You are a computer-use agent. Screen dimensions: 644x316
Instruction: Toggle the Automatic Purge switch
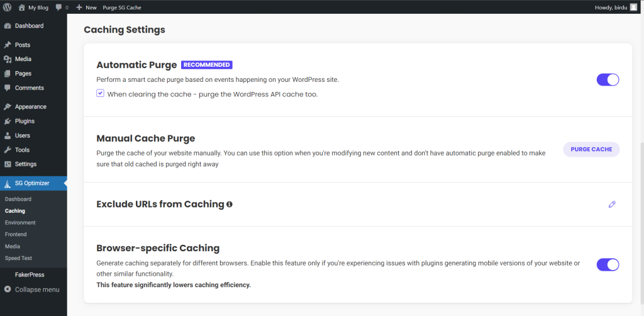click(608, 80)
